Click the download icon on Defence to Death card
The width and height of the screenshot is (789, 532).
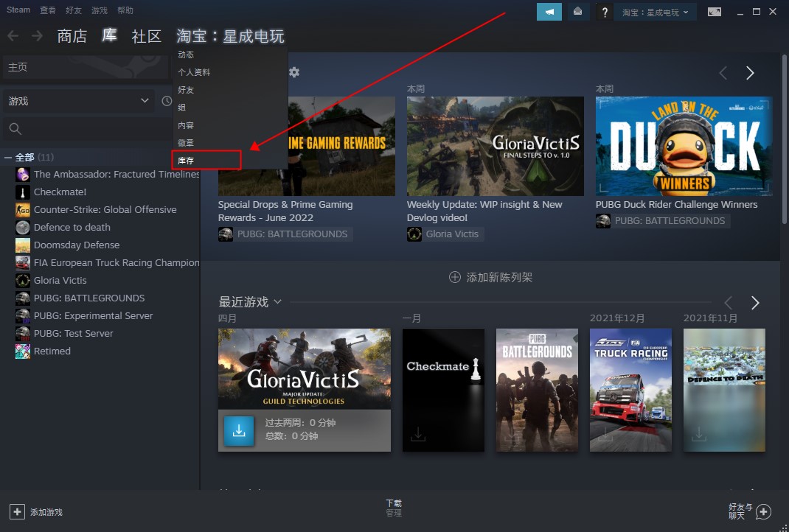click(x=698, y=434)
